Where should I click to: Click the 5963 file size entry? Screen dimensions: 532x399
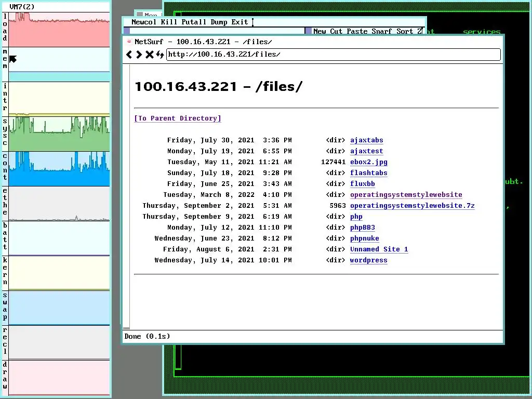338,206
